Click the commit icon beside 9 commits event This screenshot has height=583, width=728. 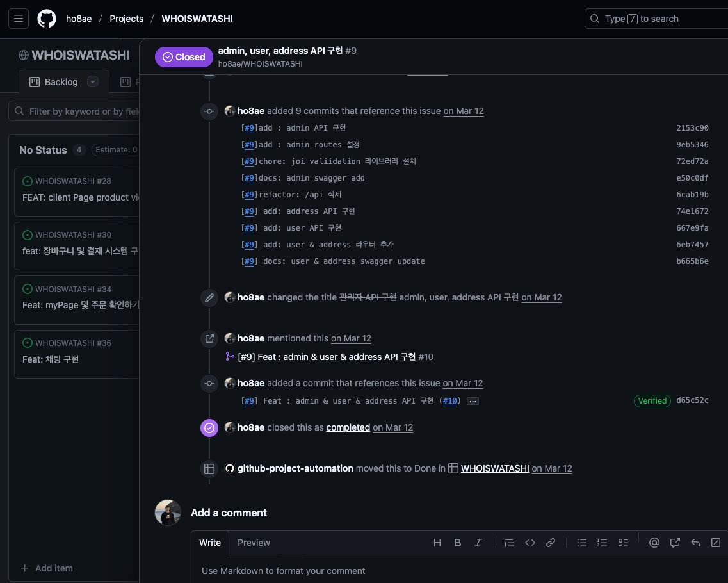coord(209,111)
